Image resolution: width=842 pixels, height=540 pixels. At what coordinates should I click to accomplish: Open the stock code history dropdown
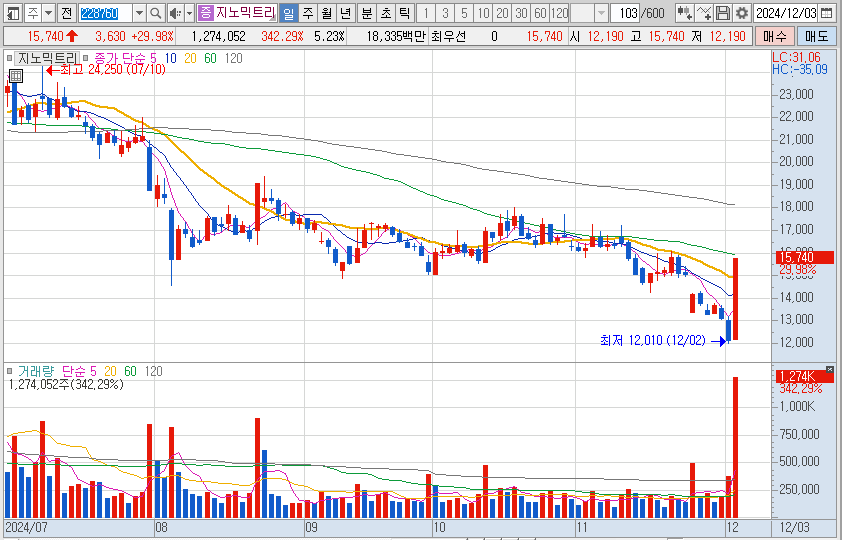(139, 12)
